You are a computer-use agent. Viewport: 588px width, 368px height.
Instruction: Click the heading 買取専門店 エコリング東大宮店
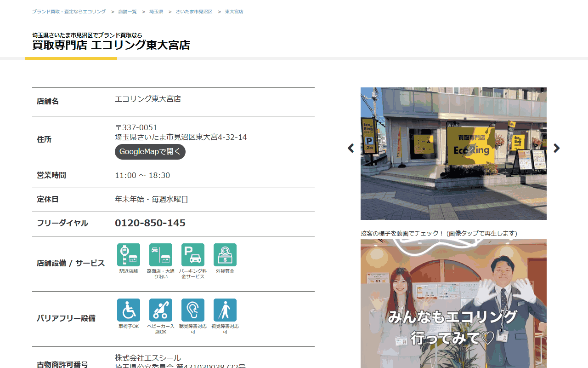click(x=111, y=45)
